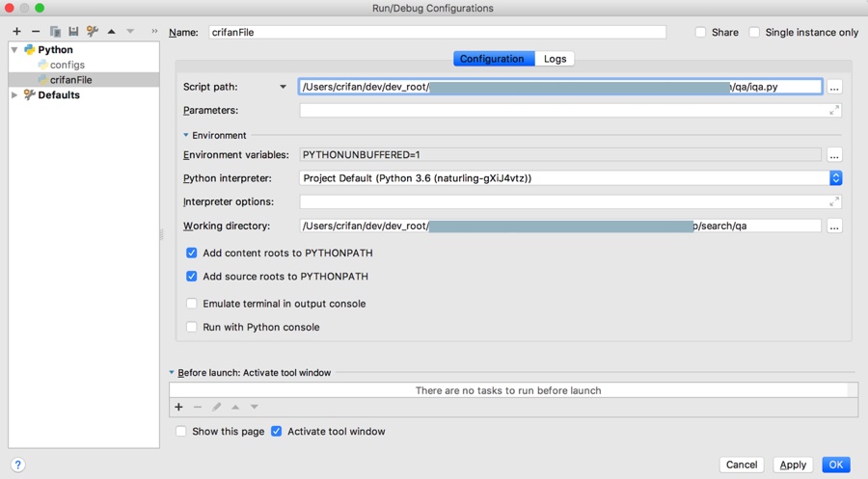Open the Python interpreter dropdown
This screenshot has height=479, width=868.
(x=836, y=178)
